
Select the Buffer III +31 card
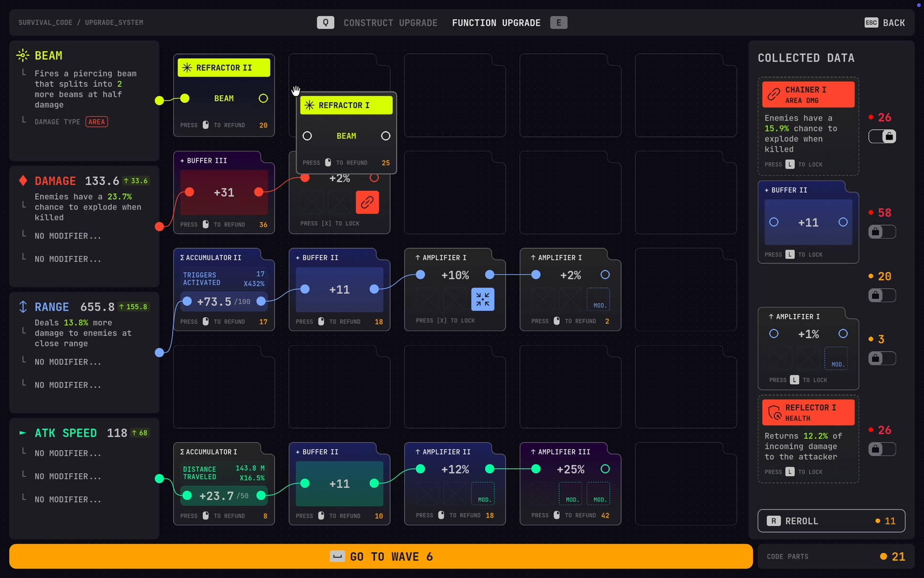click(224, 193)
